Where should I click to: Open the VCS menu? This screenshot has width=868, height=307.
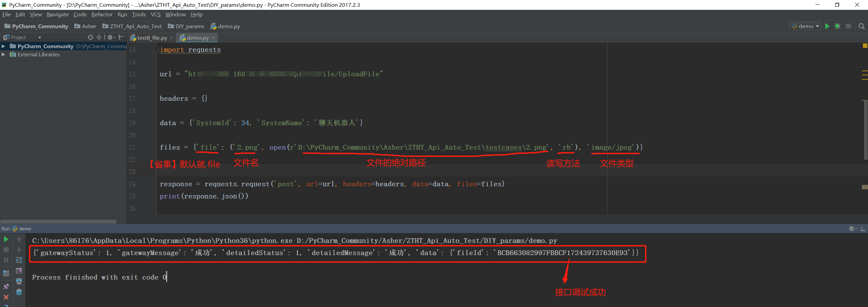[x=156, y=14]
